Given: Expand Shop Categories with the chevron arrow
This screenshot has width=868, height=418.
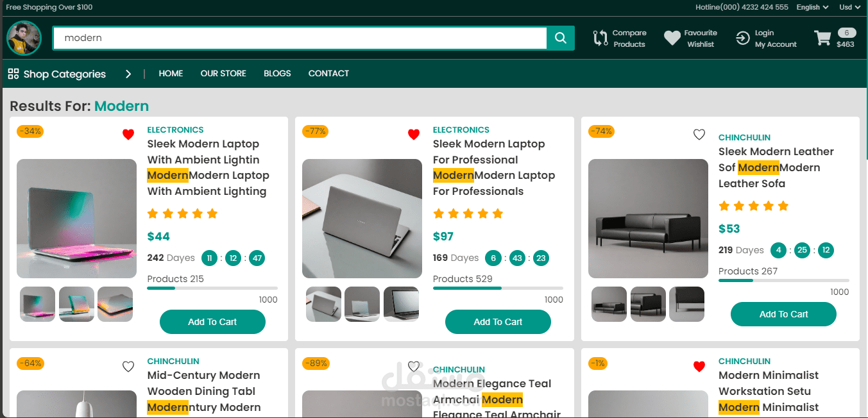Looking at the screenshot, I should 128,74.
